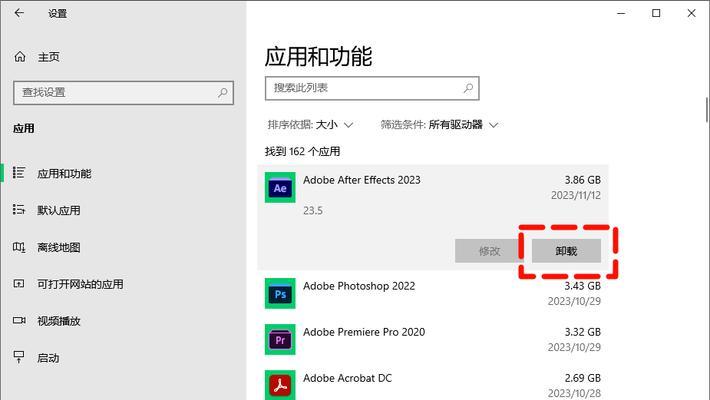Click the date 2023/11/12
Image resolution: width=710 pixels, height=400 pixels.
(576, 195)
